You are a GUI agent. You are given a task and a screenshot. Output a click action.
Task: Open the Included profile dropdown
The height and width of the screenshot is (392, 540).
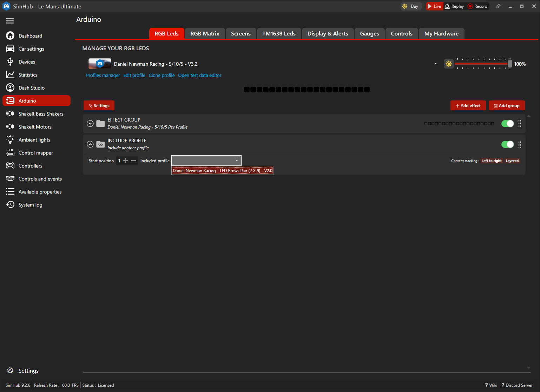[206, 160]
